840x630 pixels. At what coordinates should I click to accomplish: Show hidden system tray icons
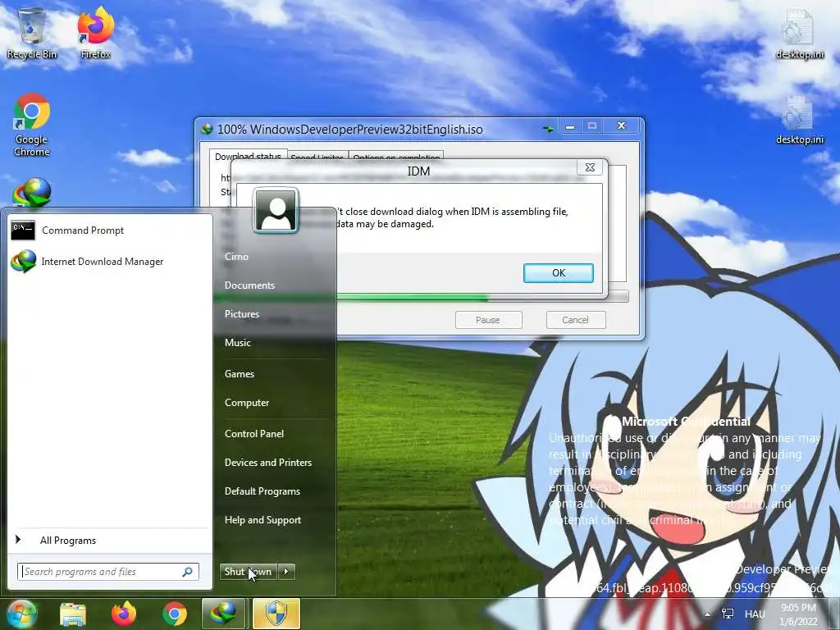coord(707,614)
